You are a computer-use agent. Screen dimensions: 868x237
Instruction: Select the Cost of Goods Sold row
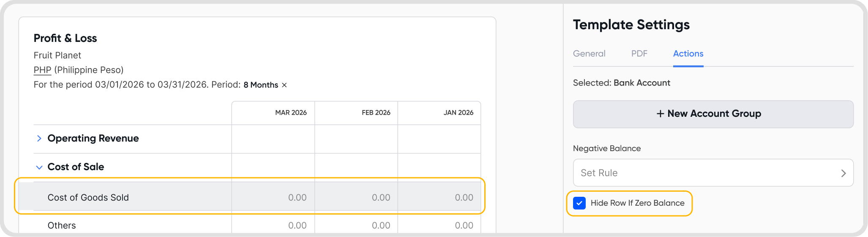[88, 198]
